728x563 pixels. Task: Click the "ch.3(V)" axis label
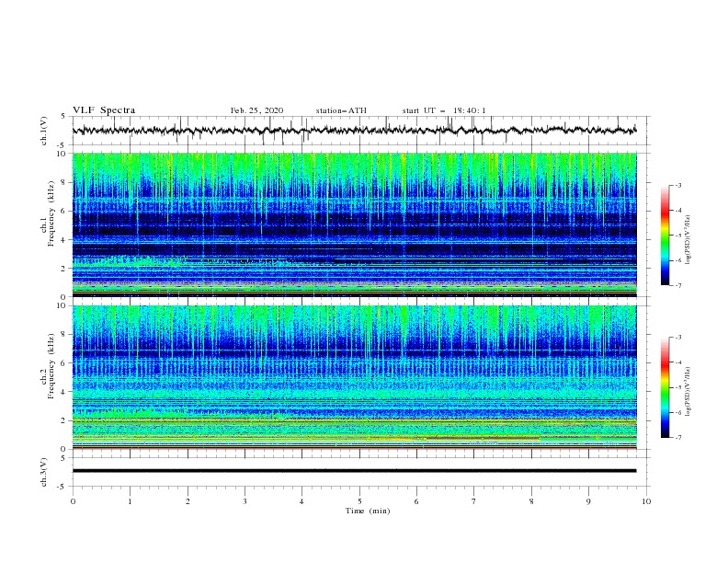pos(44,472)
